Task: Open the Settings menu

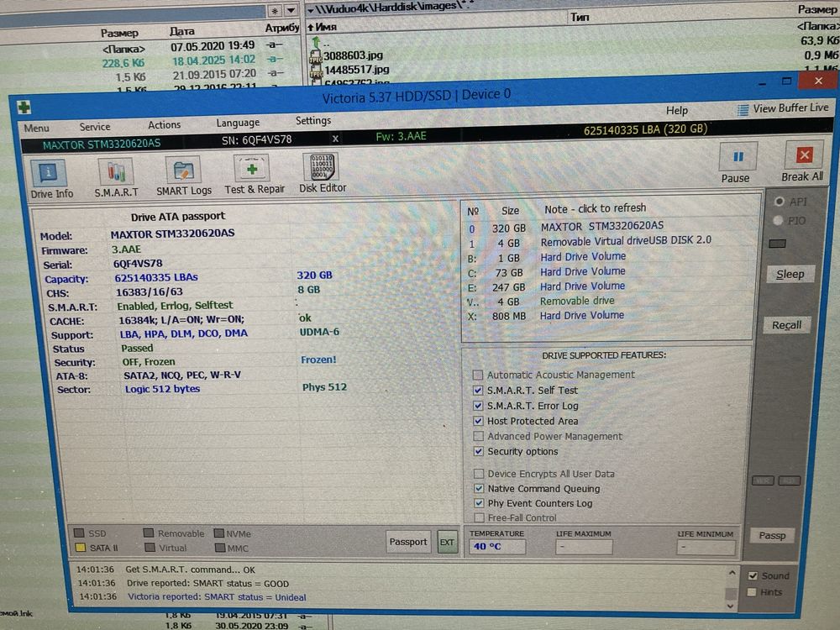Action: click(x=313, y=120)
